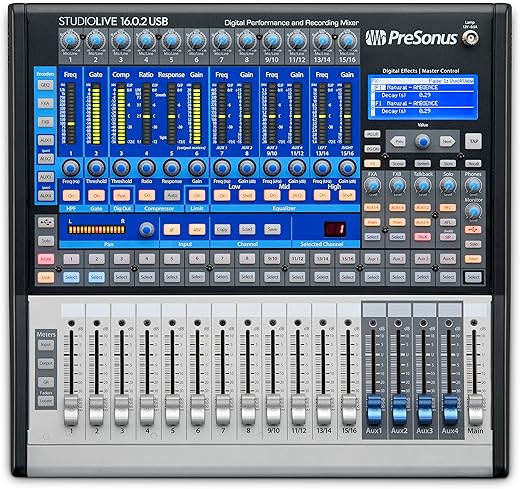Click the Monitor level knob
This screenshot has height=489, width=520.
(473, 211)
